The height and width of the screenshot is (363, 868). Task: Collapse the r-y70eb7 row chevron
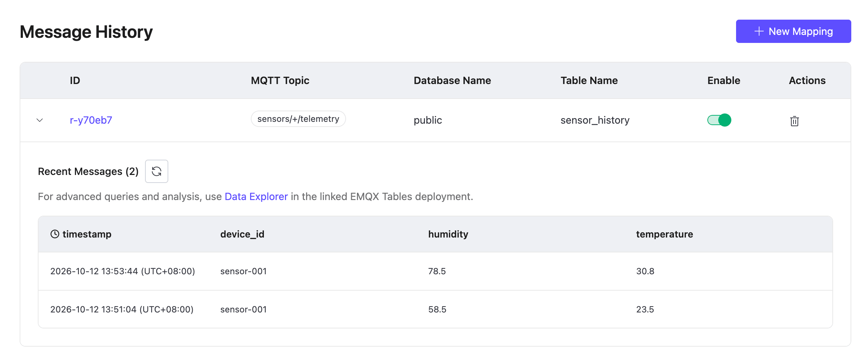pyautogui.click(x=40, y=120)
